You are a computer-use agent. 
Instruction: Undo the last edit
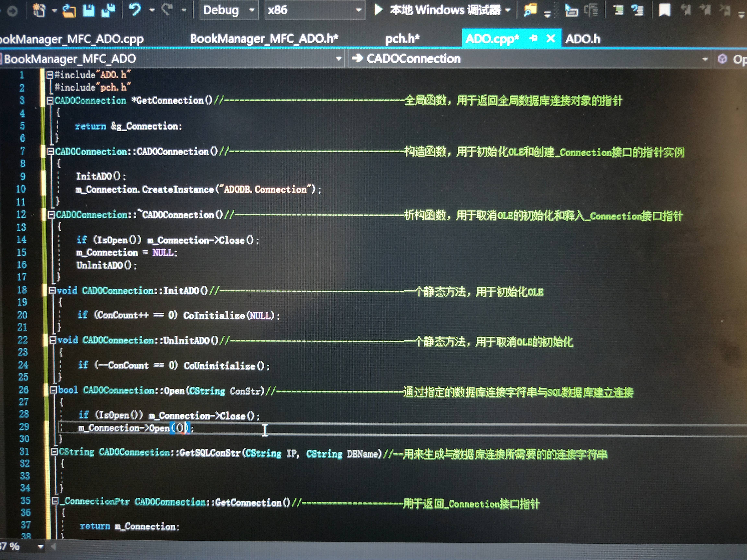click(135, 9)
